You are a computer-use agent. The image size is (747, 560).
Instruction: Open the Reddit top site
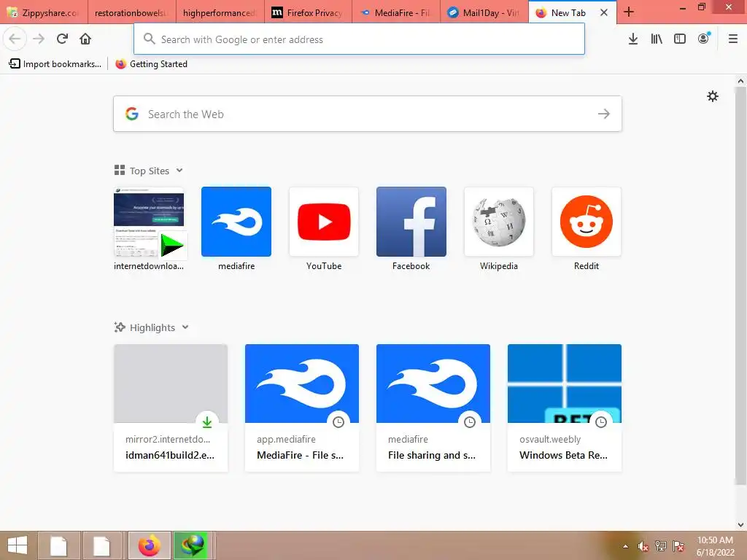pos(587,229)
